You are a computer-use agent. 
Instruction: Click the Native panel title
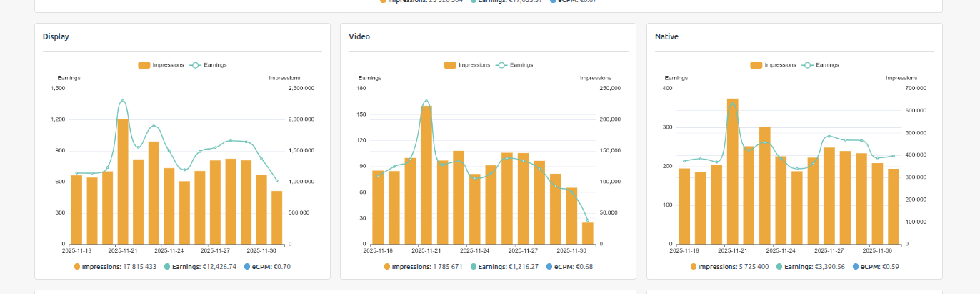click(x=666, y=36)
